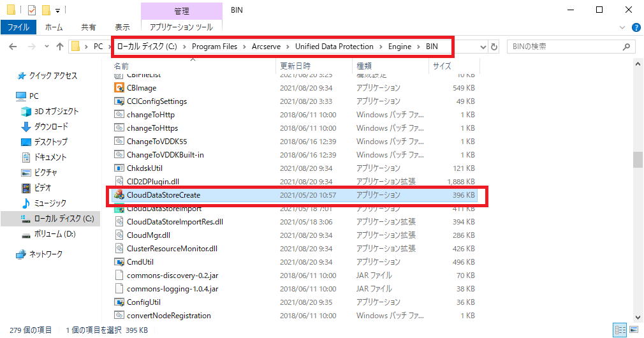Navigate to Program Files breadcrumb
644x338 pixels.
214,47
